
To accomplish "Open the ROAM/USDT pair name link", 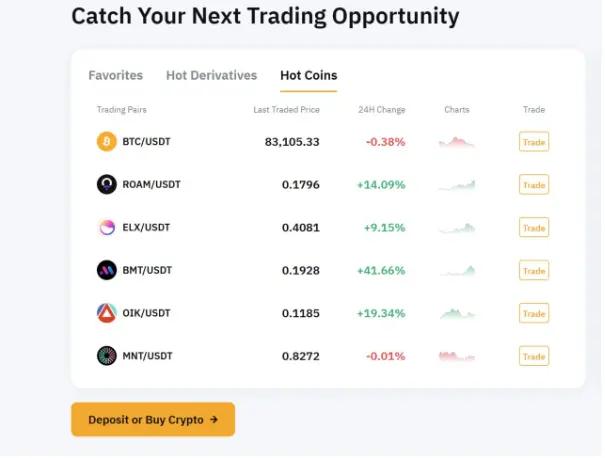I will click(x=152, y=184).
